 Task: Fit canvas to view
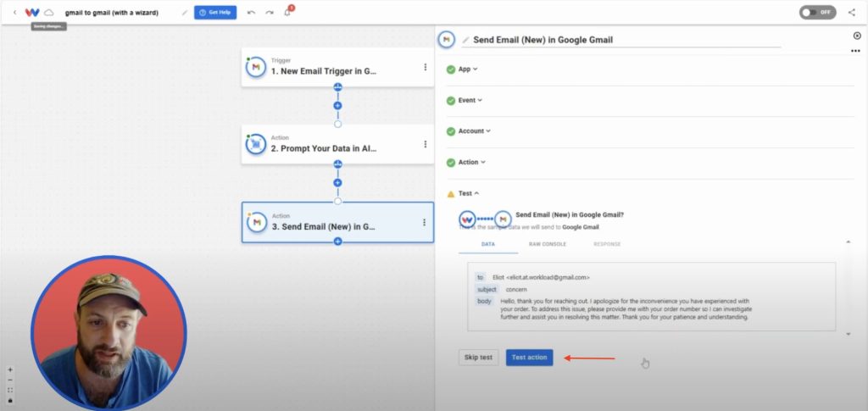10,390
